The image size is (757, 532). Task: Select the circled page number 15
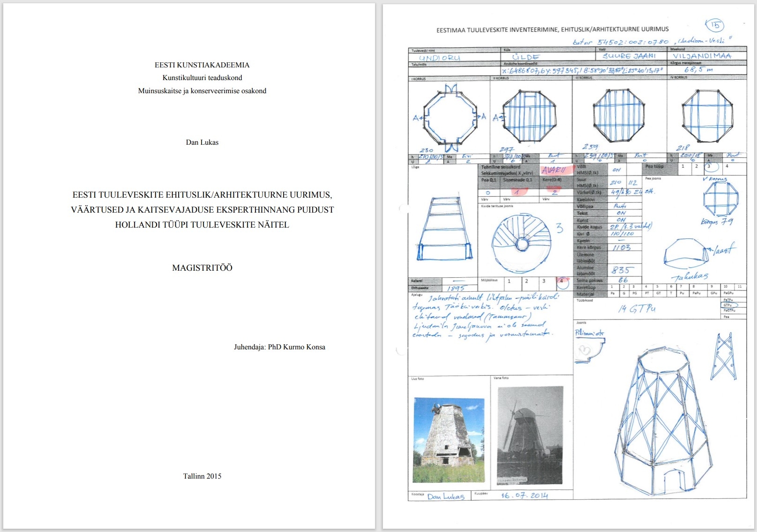(x=715, y=25)
